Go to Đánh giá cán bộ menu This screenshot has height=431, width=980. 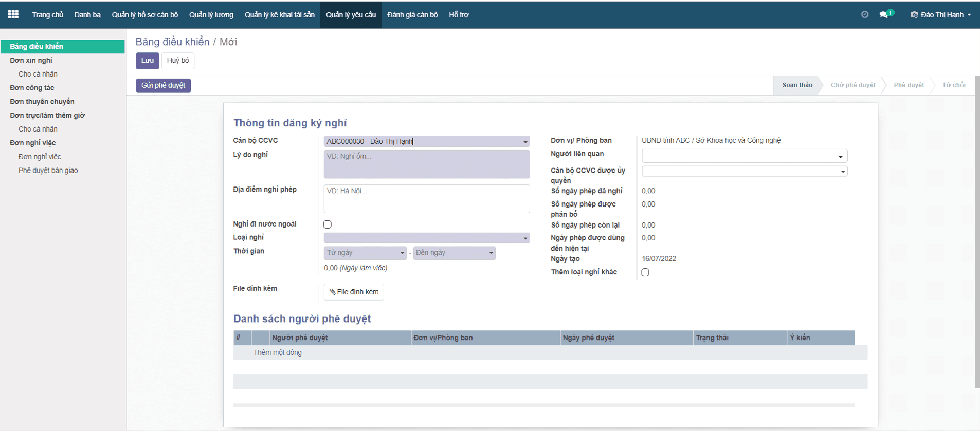tap(412, 14)
